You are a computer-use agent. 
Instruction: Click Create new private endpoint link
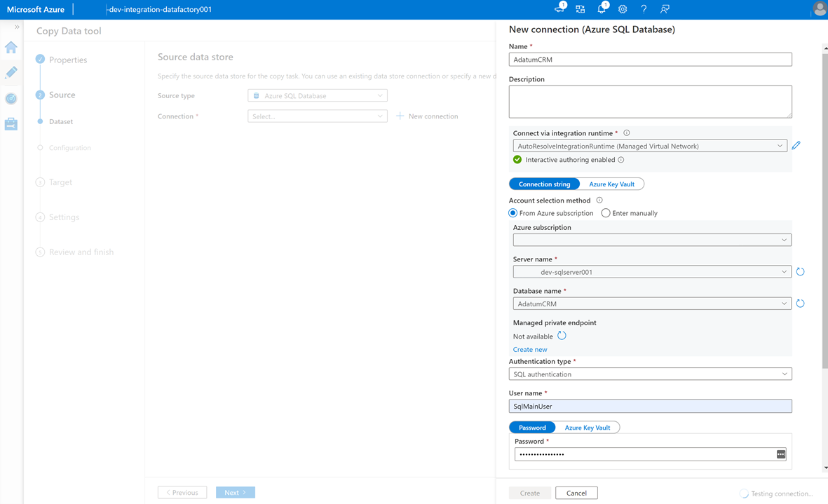click(530, 349)
